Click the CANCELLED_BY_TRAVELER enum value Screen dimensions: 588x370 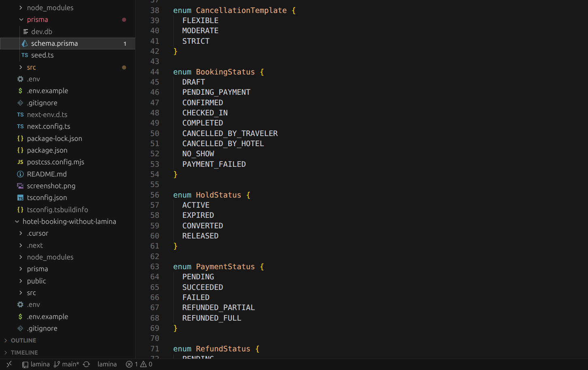point(230,134)
